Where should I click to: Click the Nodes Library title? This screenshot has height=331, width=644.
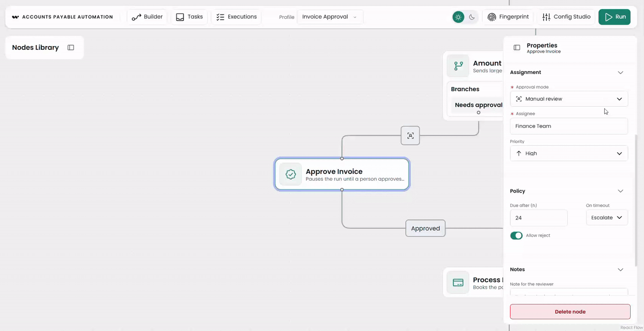click(x=35, y=48)
